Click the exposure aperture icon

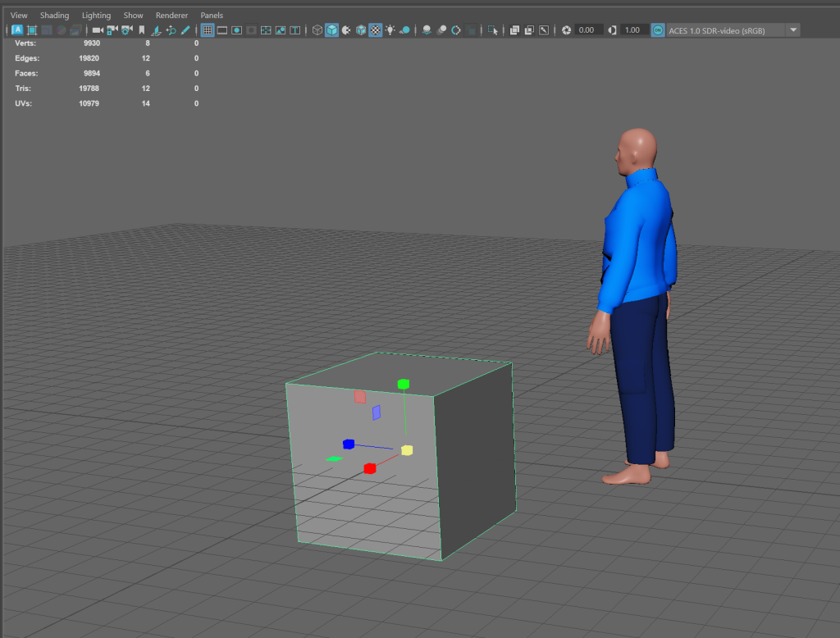click(x=566, y=30)
